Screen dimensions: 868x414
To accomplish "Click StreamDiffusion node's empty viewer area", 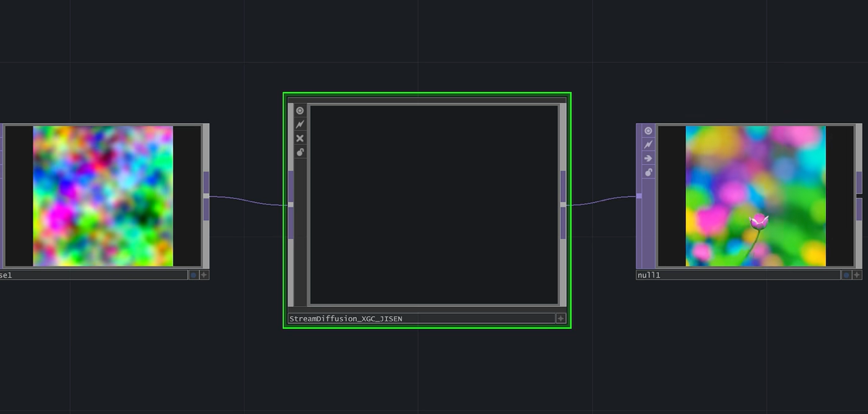I will [x=434, y=204].
